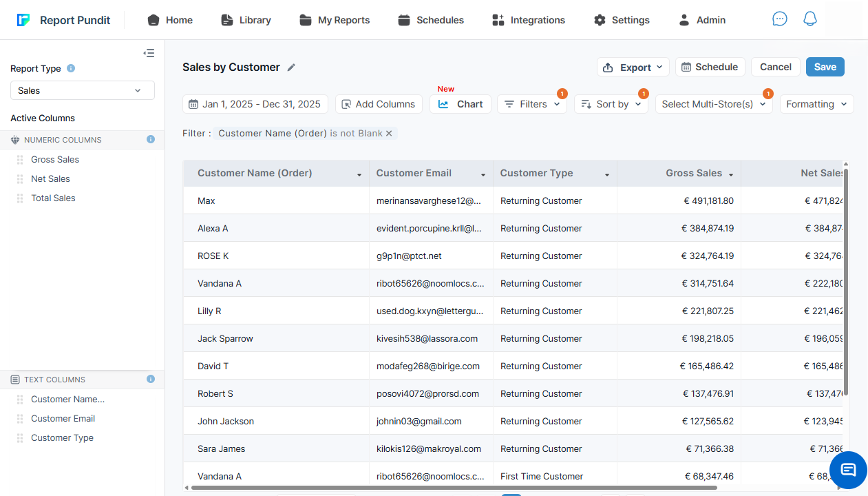Click the Numeric Columns diamond icon
Image resolution: width=868 pixels, height=496 pixels.
coord(15,140)
